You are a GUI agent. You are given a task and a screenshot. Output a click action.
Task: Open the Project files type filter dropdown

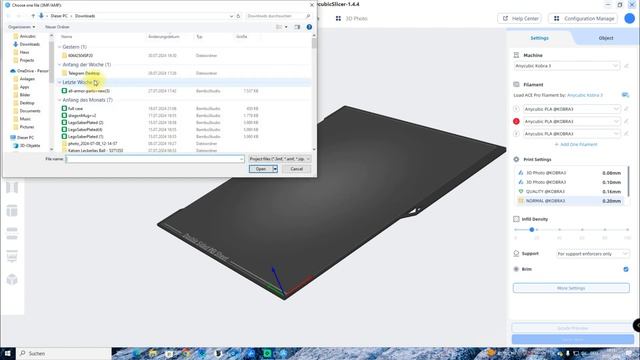[280, 159]
